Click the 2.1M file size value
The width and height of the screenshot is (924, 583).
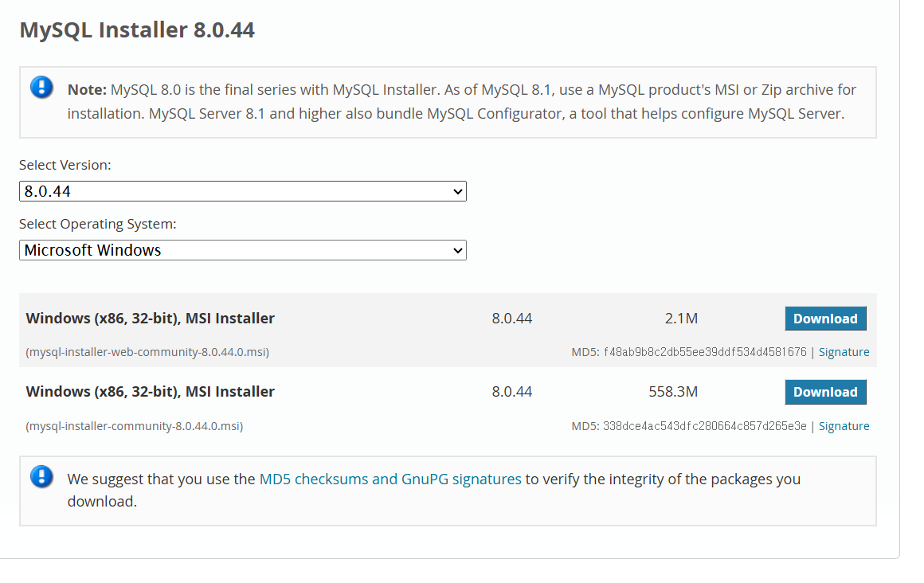(681, 319)
